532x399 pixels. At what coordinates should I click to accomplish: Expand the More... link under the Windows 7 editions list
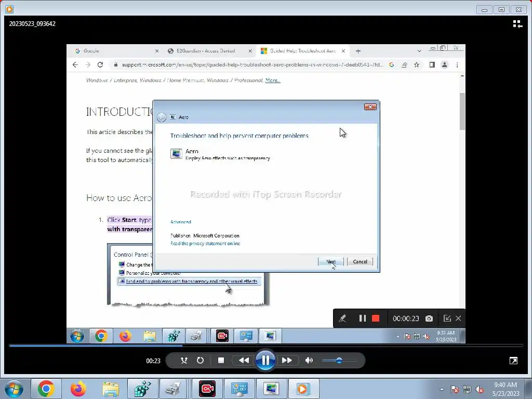[x=272, y=81]
